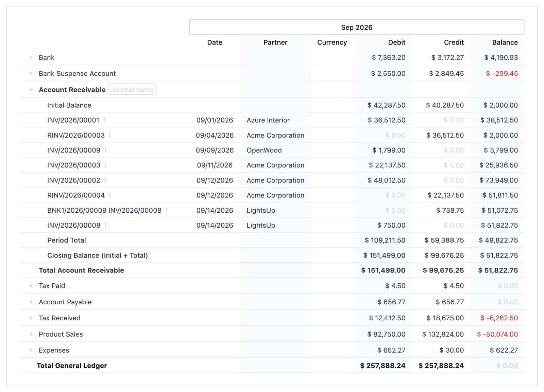Select the Credit column header
Image resolution: width=544 pixels, height=392 pixels.
454,42
